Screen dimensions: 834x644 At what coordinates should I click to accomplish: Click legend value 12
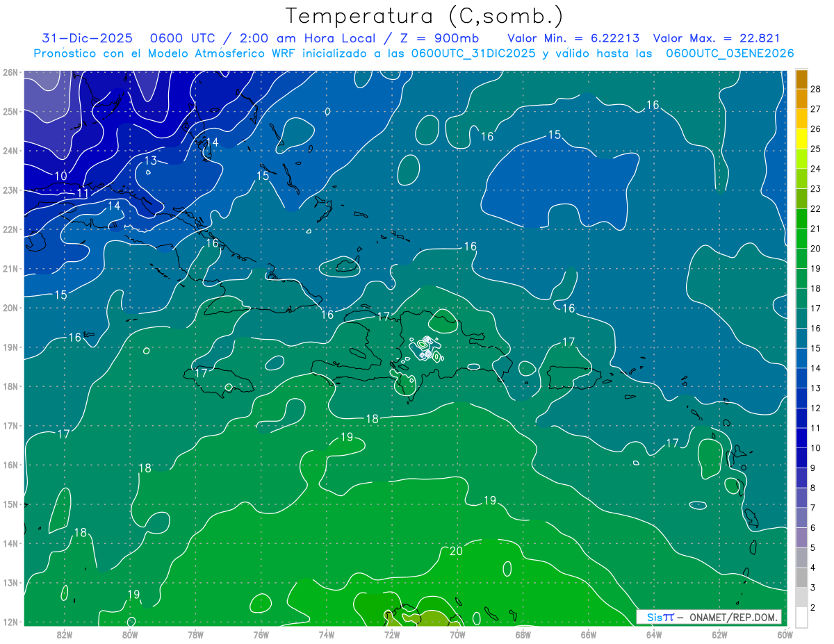tap(815, 408)
